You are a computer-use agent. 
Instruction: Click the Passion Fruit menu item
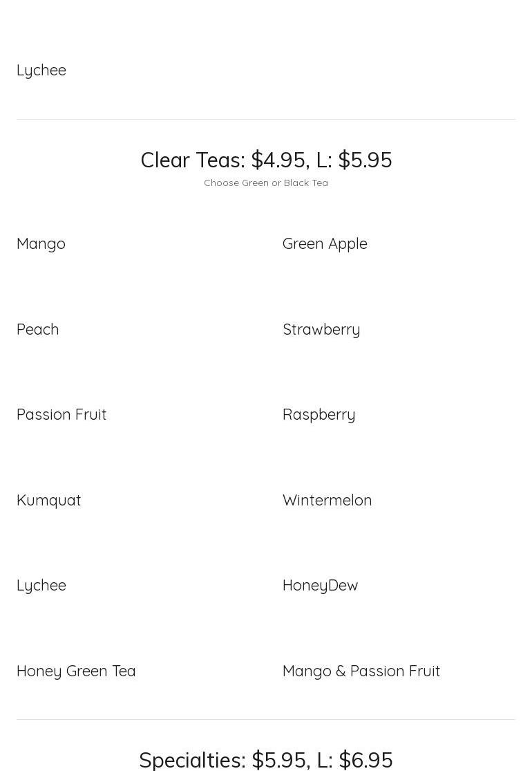pos(61,414)
